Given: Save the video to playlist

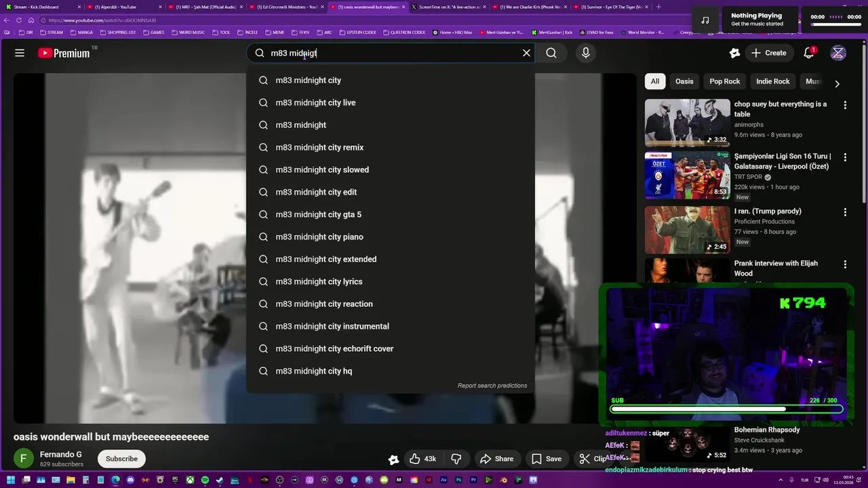Looking at the screenshot, I should [546, 459].
